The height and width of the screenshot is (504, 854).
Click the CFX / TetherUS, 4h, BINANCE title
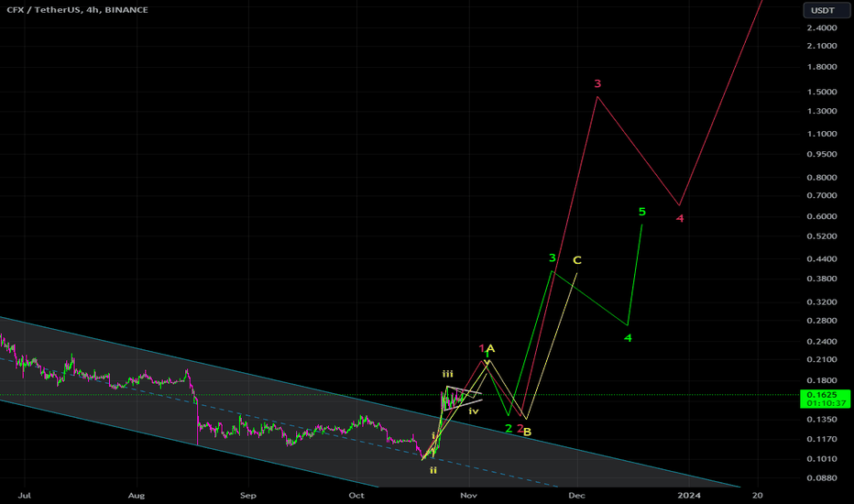[77, 10]
